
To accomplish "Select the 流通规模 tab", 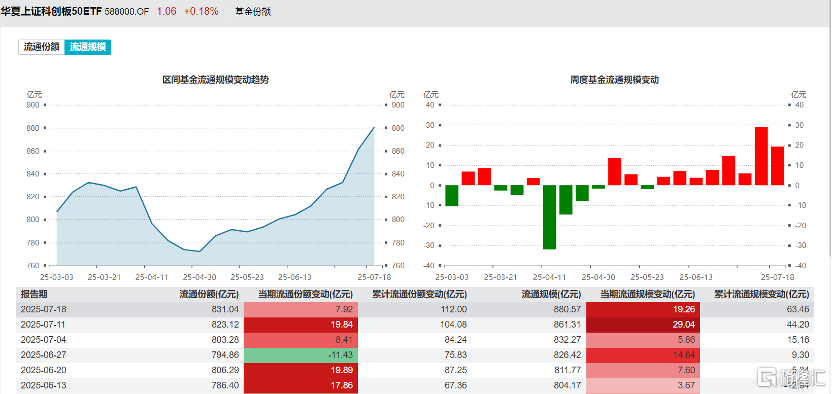I will (88, 47).
